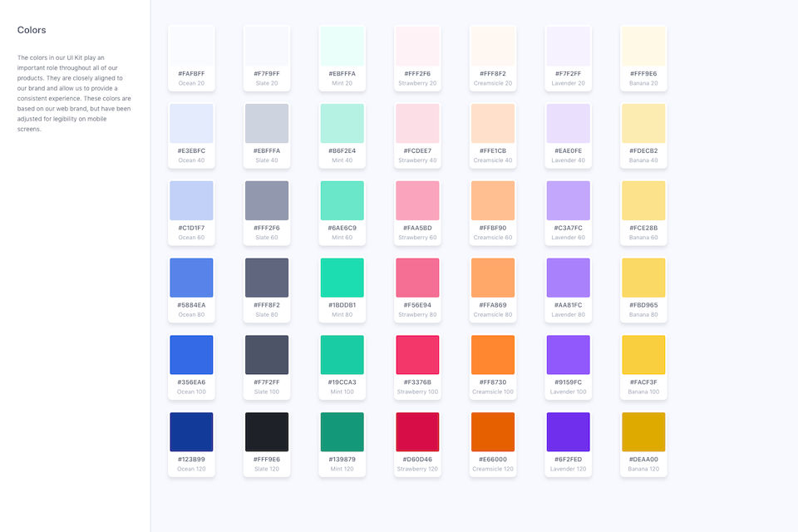798x532 pixels.
Task: Select the Ocean 40 color swatch
Action: [191, 124]
